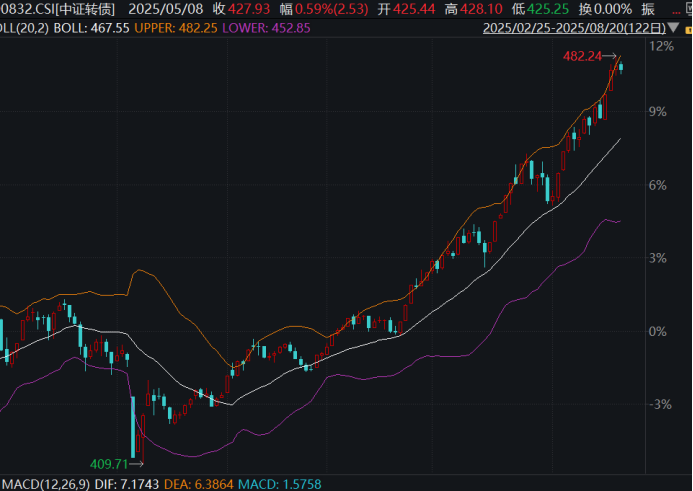Click the UPPER: 482.25 band value
Viewport: 693px width, 491px height.
point(176,28)
